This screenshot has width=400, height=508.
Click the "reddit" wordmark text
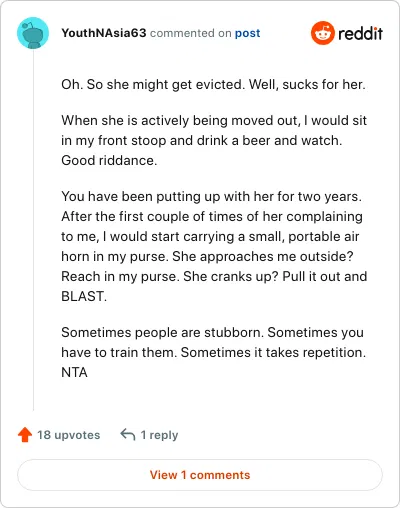click(360, 33)
